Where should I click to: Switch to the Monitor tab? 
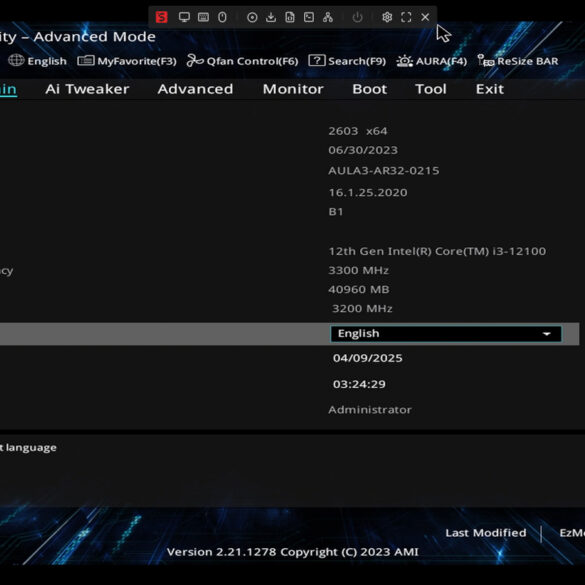[293, 89]
